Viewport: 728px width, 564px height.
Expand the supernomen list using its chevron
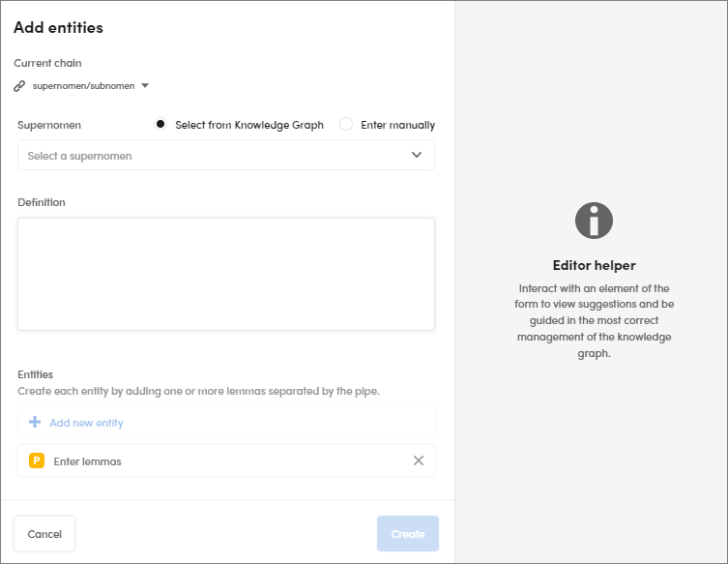click(417, 155)
